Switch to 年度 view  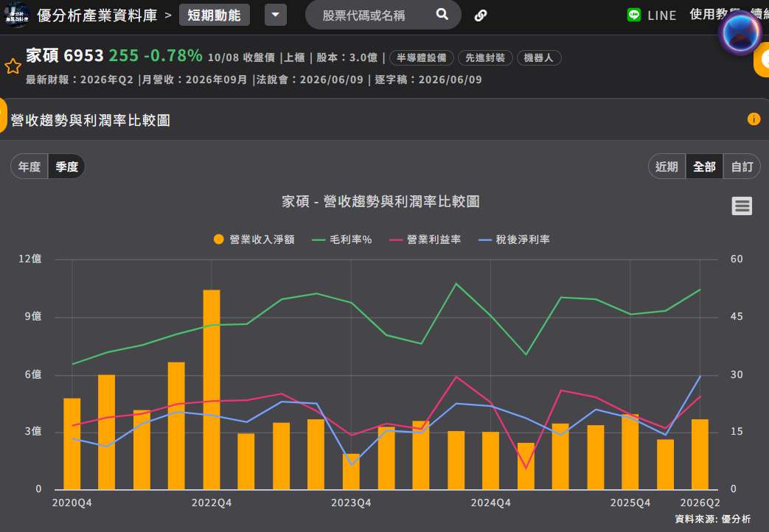(29, 167)
